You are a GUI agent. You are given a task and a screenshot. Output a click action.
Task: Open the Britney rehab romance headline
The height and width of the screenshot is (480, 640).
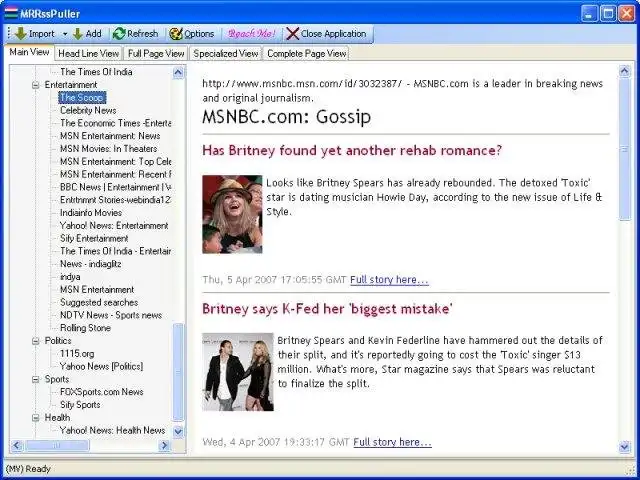(x=352, y=150)
